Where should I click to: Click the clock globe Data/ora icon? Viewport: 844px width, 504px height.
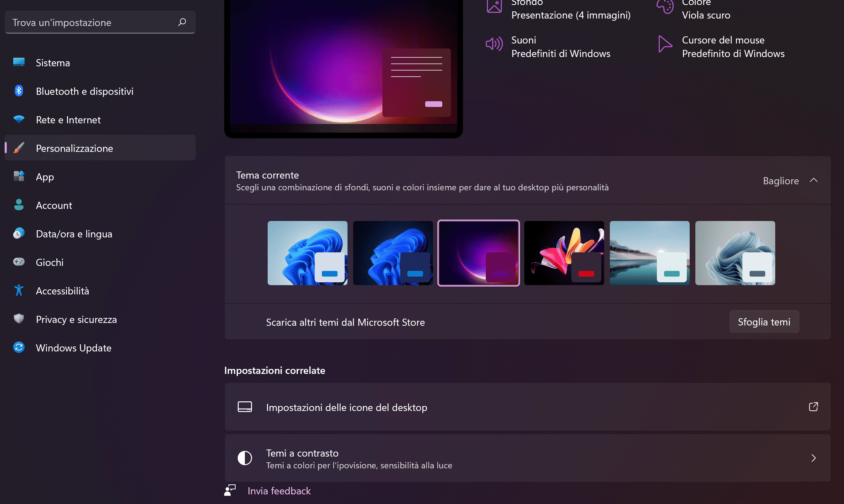pyautogui.click(x=19, y=233)
